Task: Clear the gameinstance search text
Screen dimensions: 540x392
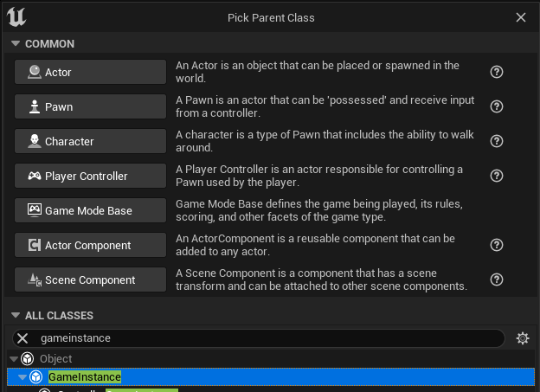Action: point(23,338)
